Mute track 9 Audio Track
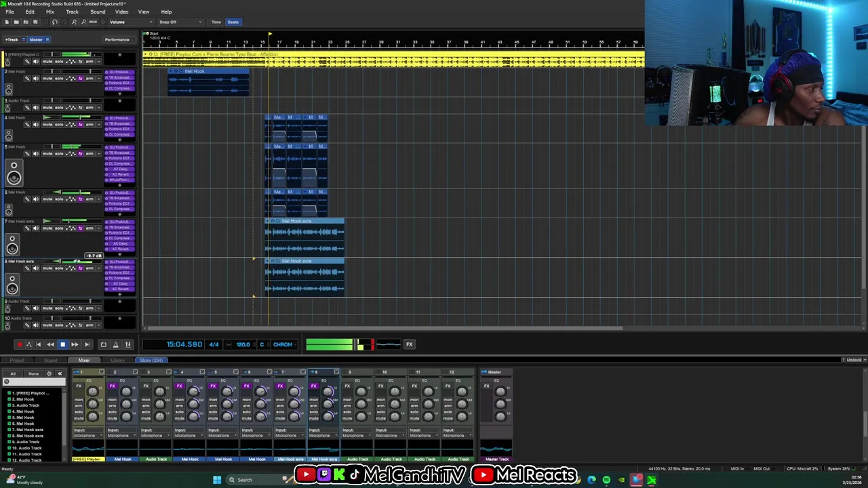Image resolution: width=868 pixels, height=488 pixels. (47, 308)
